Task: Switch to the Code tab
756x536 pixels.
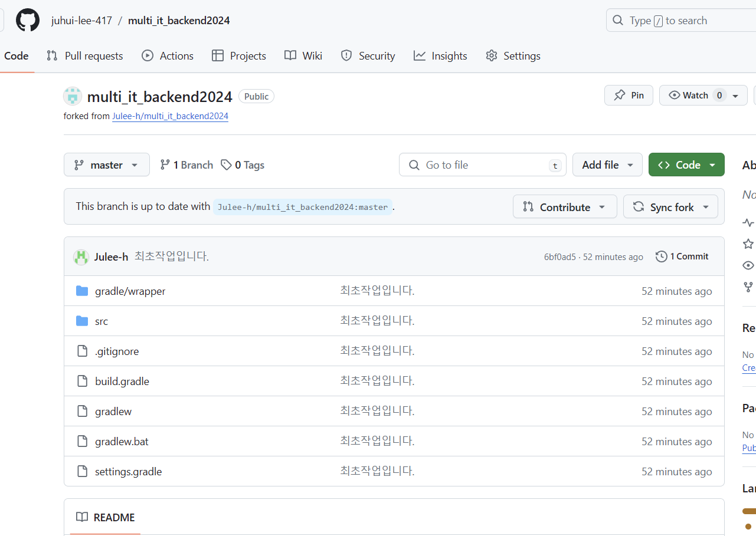Action: (17, 56)
